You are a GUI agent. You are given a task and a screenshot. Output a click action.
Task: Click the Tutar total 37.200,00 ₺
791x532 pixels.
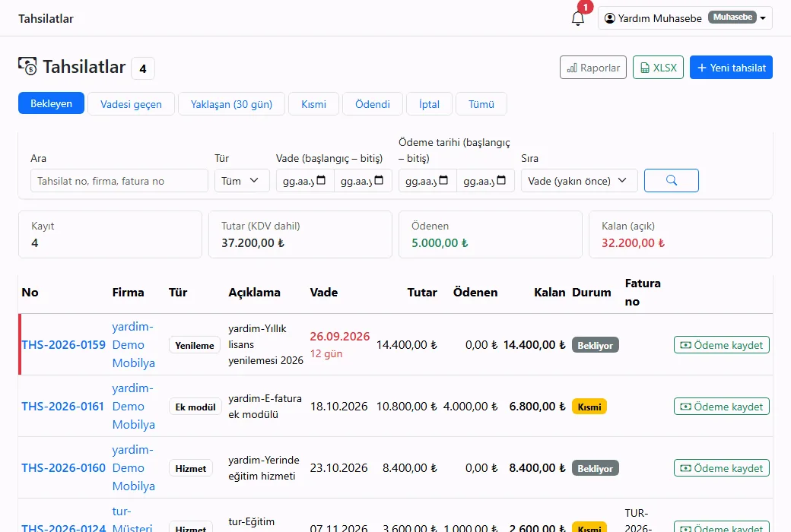tap(253, 243)
